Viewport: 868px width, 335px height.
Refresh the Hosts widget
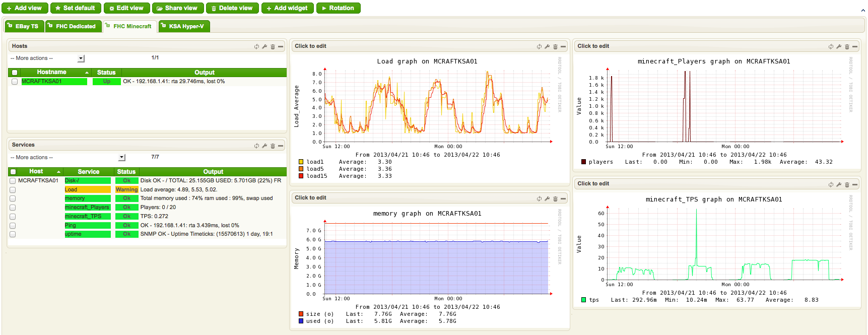pos(256,46)
